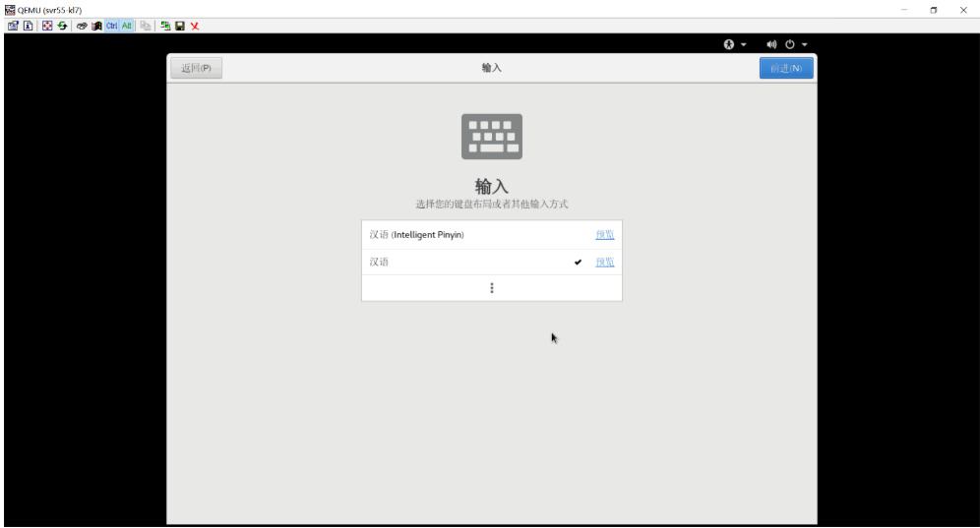
Task: Proceed with the blue 前进(N) button
Action: [x=786, y=68]
